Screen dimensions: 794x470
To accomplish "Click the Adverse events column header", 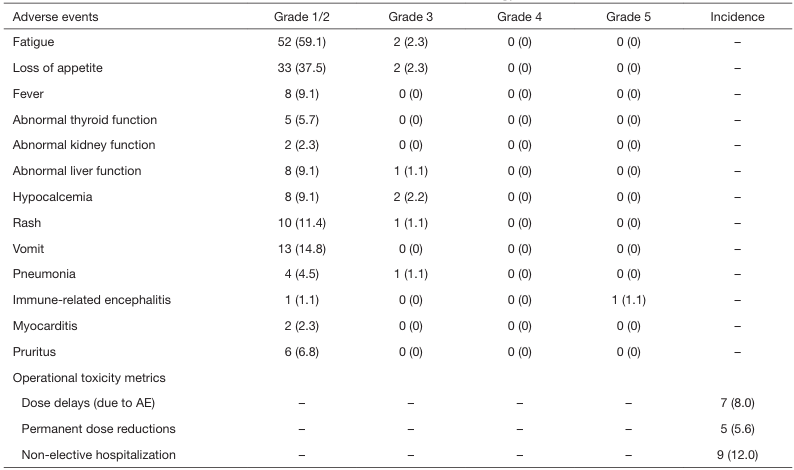I will click(55, 17).
